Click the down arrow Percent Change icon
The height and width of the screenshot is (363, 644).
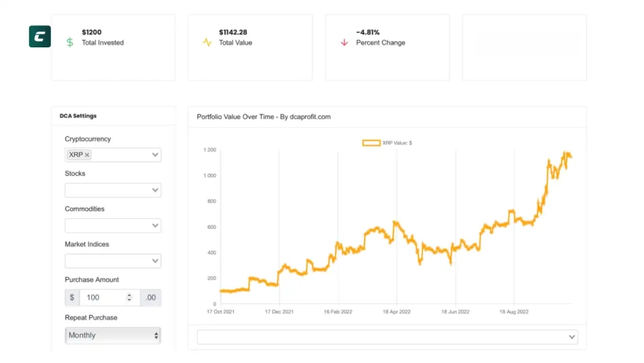point(344,42)
